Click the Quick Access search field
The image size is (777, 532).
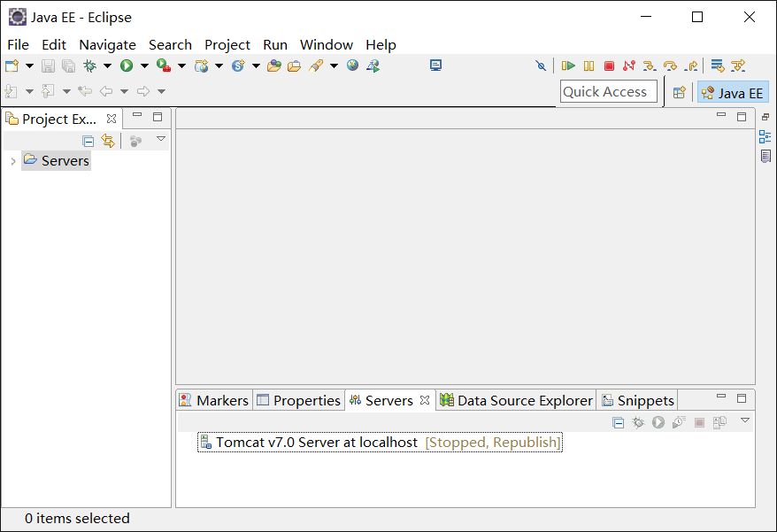608,92
